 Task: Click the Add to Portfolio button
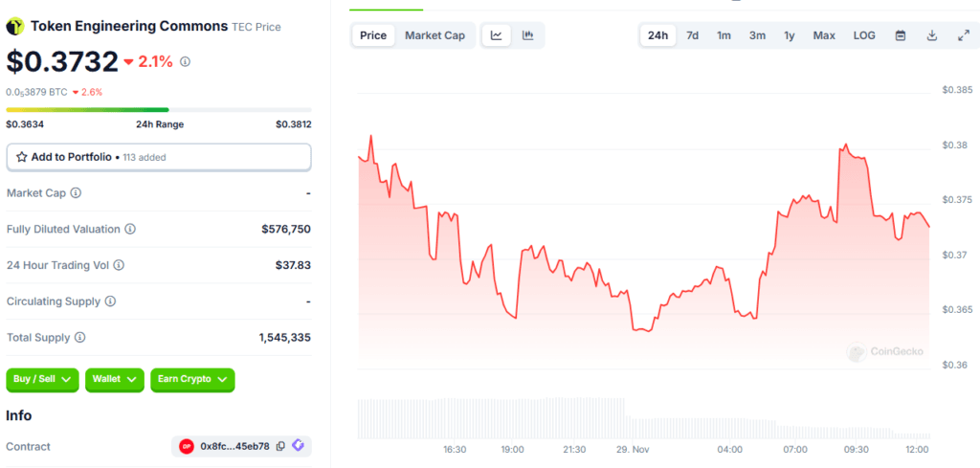click(159, 158)
